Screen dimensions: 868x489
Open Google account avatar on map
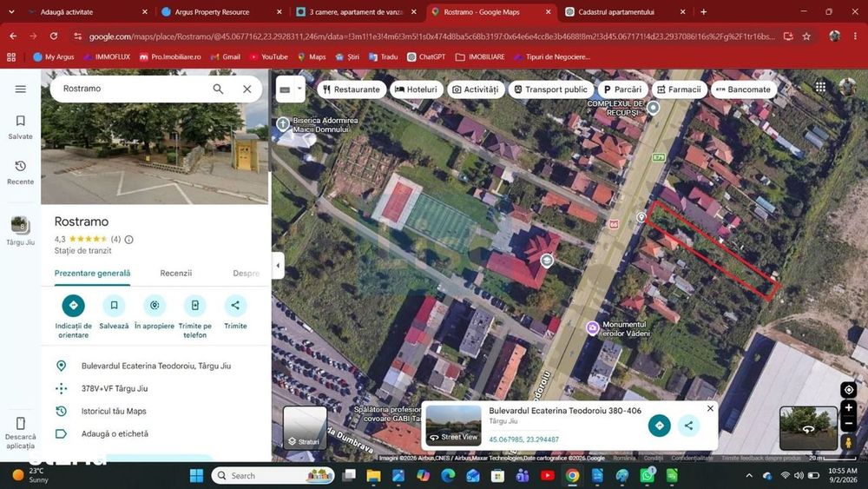847,87
